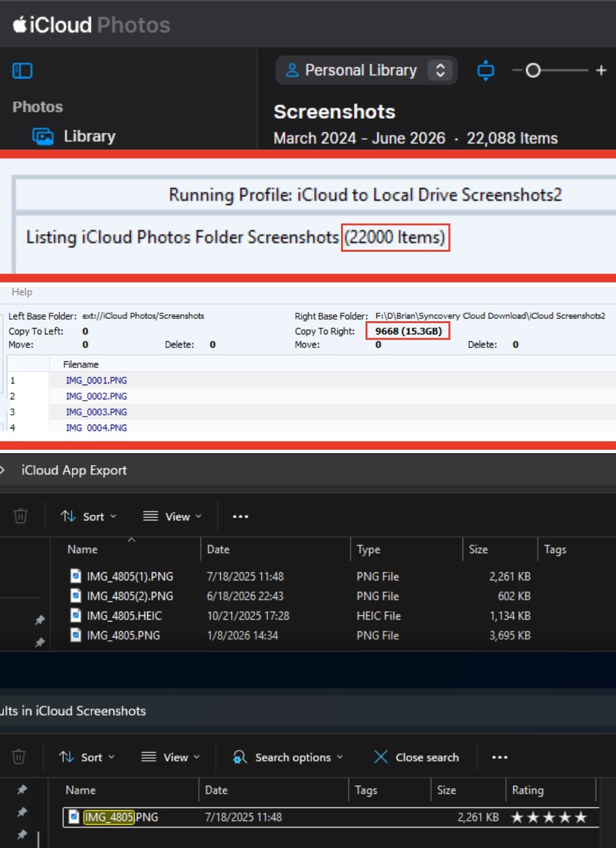
Task: Click the delete trash icon in search results window
Action: point(19,757)
